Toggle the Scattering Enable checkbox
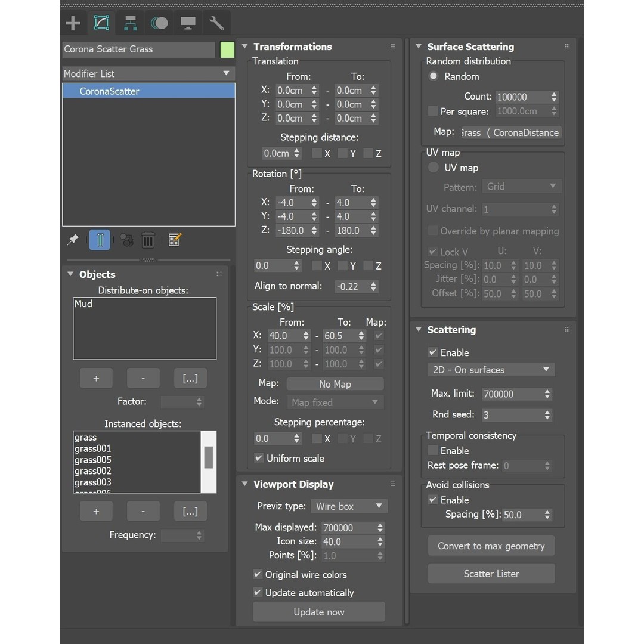The image size is (644, 644). pyautogui.click(x=432, y=352)
